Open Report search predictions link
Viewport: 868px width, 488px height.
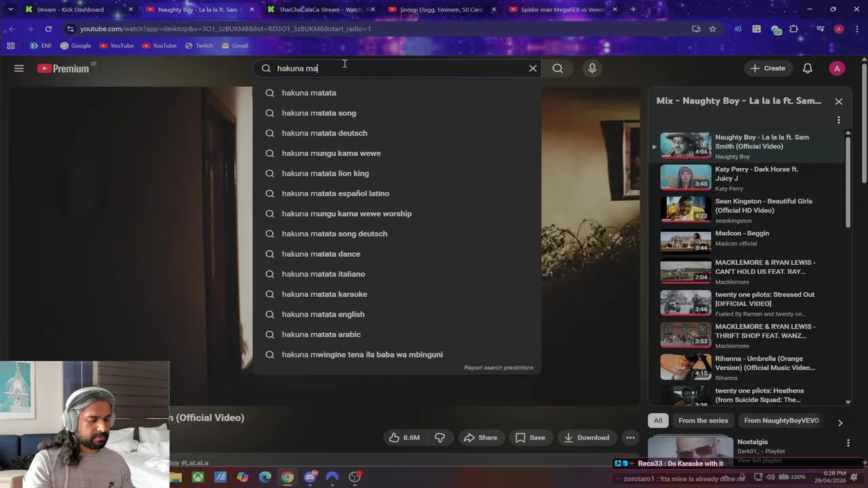point(498,368)
